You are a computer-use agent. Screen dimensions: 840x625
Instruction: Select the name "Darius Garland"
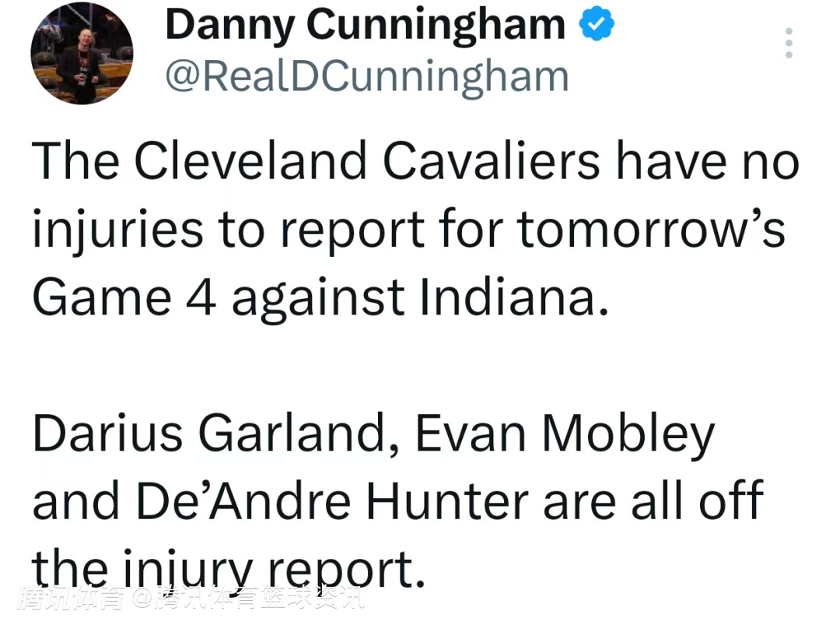[210, 433]
